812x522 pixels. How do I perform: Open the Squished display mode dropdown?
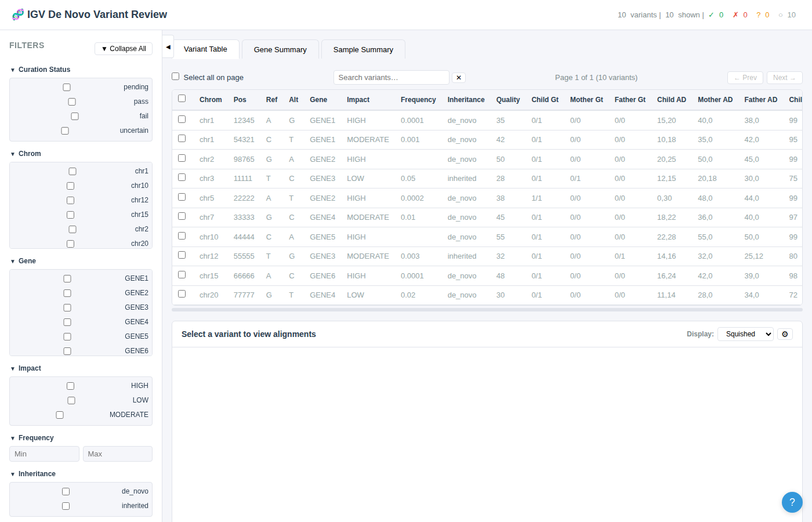(745, 334)
